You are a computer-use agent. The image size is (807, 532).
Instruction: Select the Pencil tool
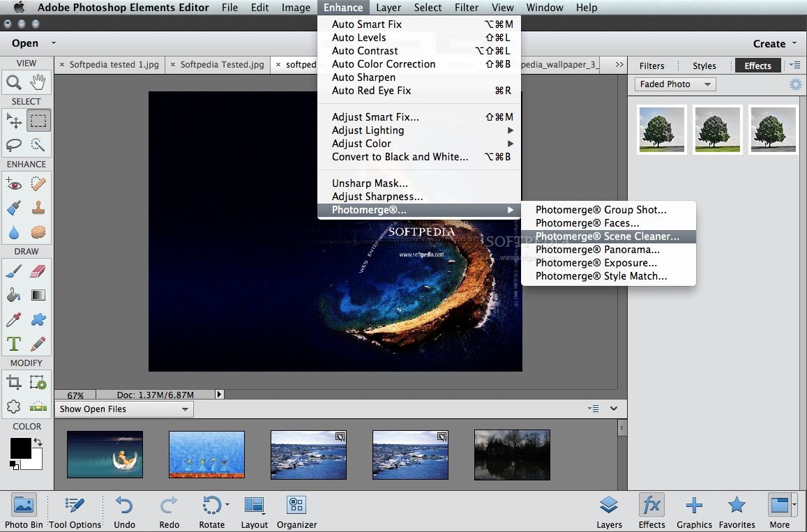coord(38,343)
